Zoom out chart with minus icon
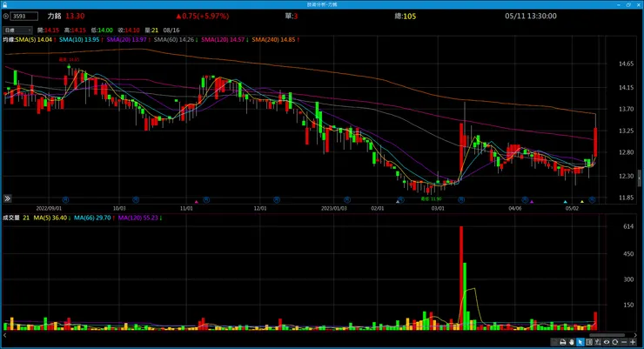This screenshot has width=644, height=349. (624, 342)
